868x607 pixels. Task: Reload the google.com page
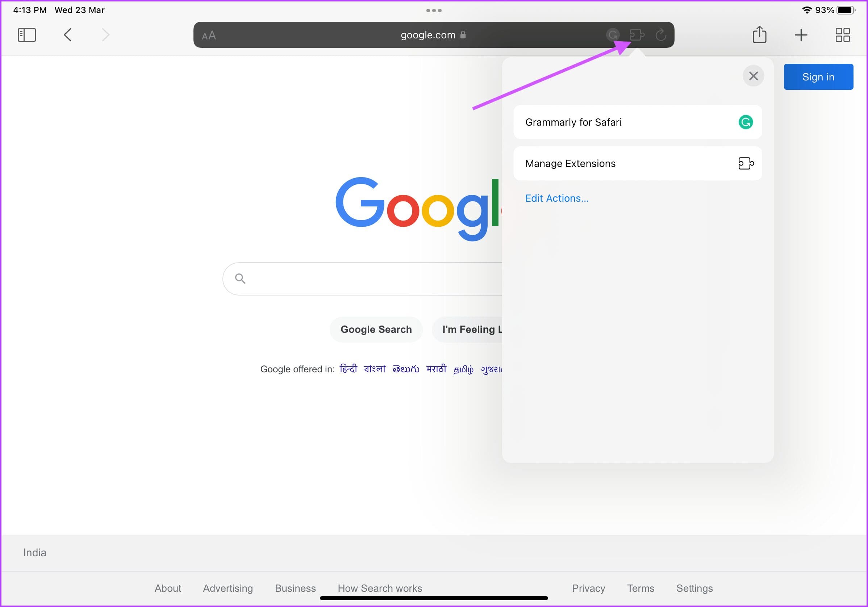tap(660, 35)
